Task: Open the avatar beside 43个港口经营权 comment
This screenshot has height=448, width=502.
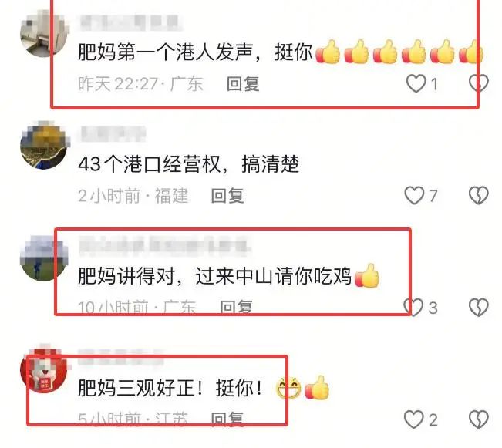Action: click(x=44, y=146)
